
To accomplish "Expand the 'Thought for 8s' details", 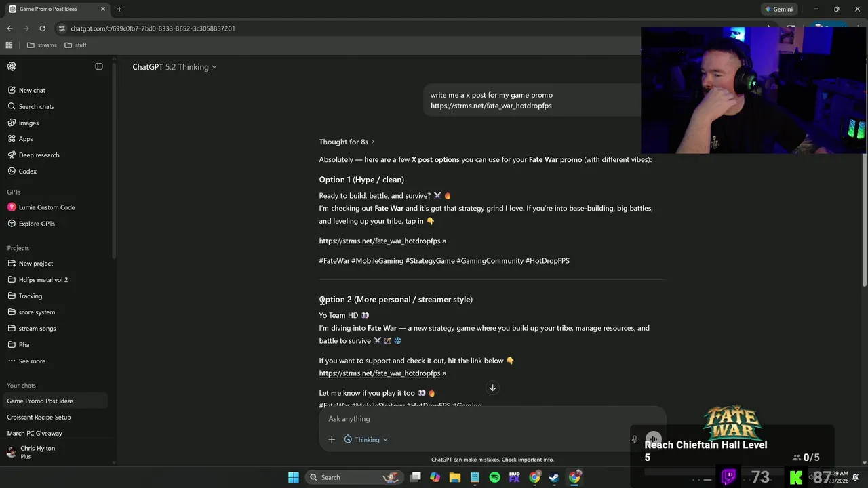I will point(347,142).
